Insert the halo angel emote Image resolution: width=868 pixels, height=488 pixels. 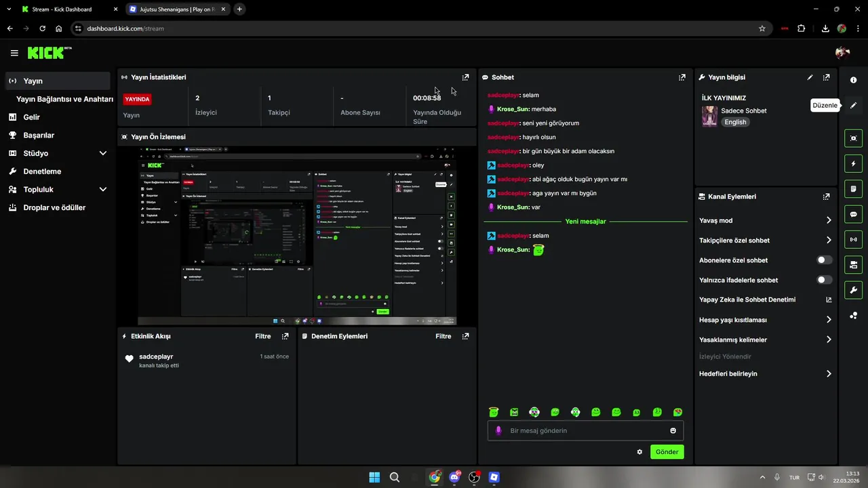click(494, 411)
